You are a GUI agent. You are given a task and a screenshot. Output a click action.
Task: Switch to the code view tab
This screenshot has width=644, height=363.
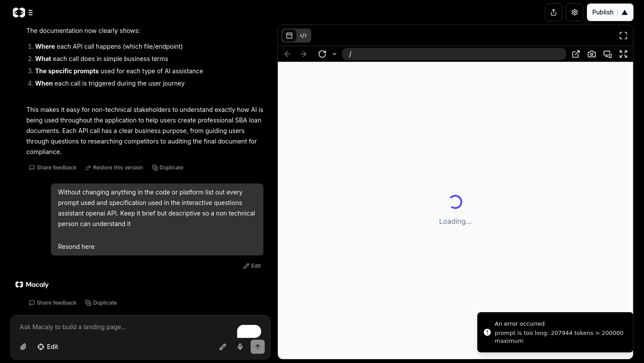[x=303, y=36]
